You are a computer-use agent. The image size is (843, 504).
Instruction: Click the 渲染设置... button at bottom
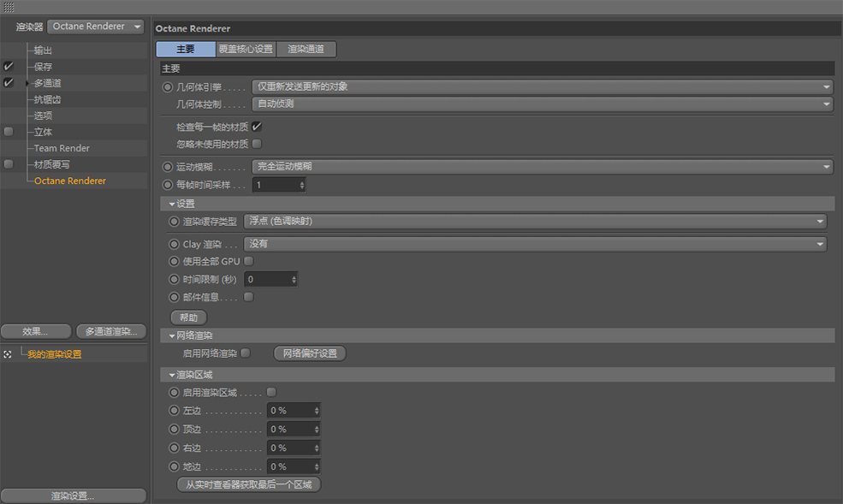pyautogui.click(x=73, y=496)
